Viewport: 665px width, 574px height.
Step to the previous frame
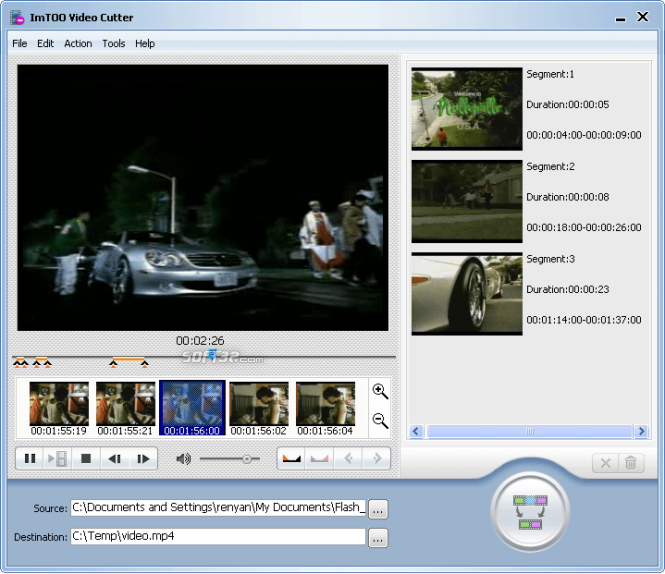pyautogui.click(x=115, y=459)
